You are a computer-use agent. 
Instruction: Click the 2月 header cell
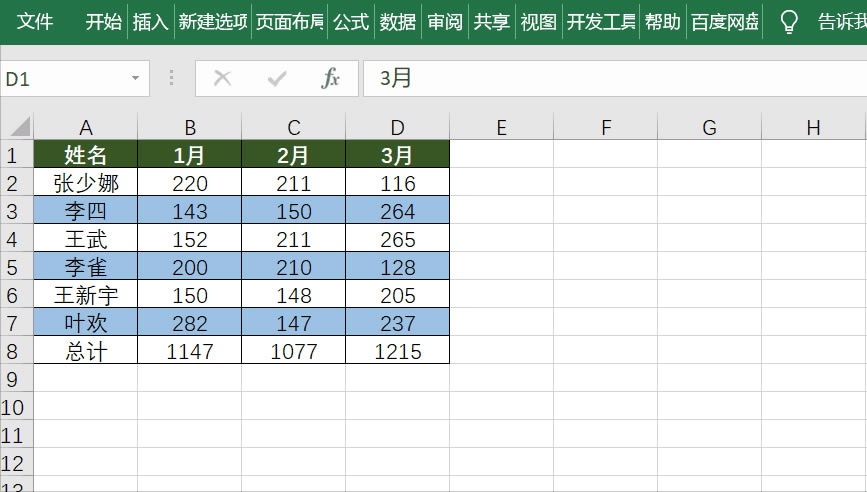(294, 154)
